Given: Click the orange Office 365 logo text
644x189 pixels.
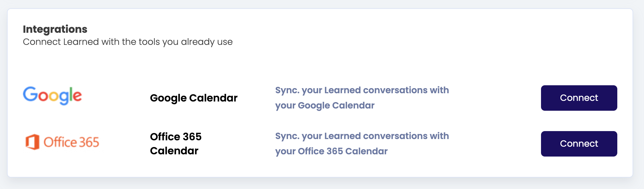Looking at the screenshot, I should coord(71,142).
